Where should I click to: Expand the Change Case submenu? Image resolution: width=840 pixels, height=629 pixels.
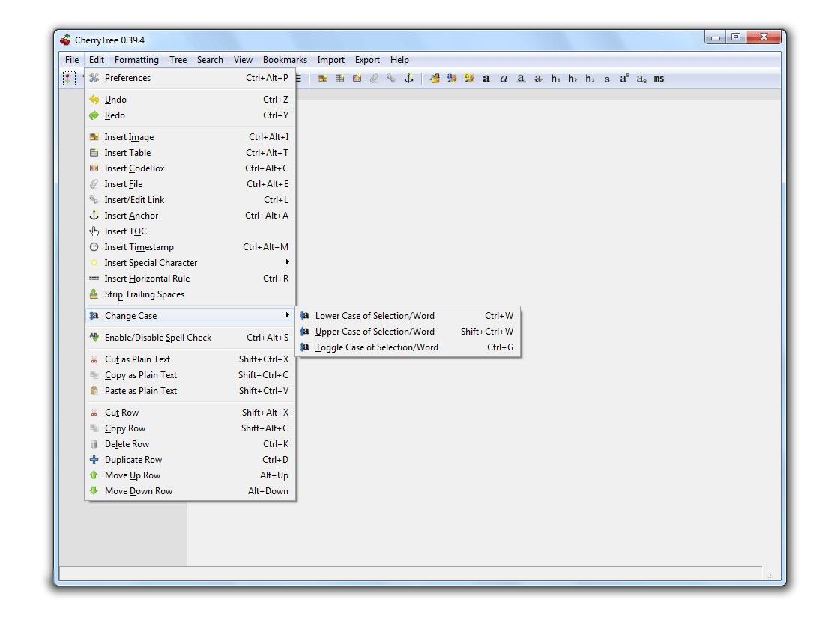pyautogui.click(x=190, y=316)
